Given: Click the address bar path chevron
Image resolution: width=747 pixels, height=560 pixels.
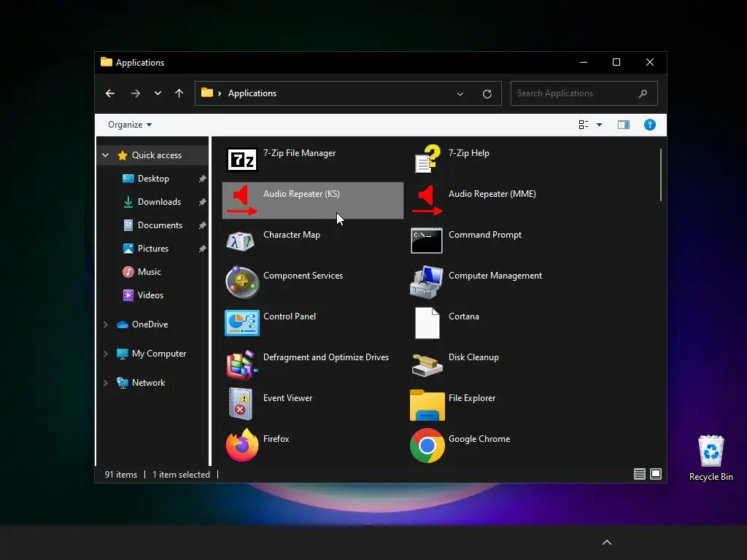Looking at the screenshot, I should pyautogui.click(x=219, y=93).
